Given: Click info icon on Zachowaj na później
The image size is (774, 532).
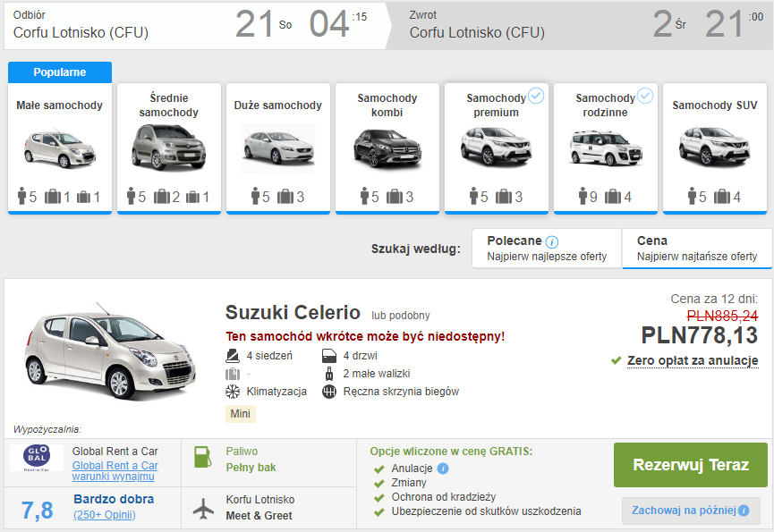Looking at the screenshot, I should [x=743, y=511].
